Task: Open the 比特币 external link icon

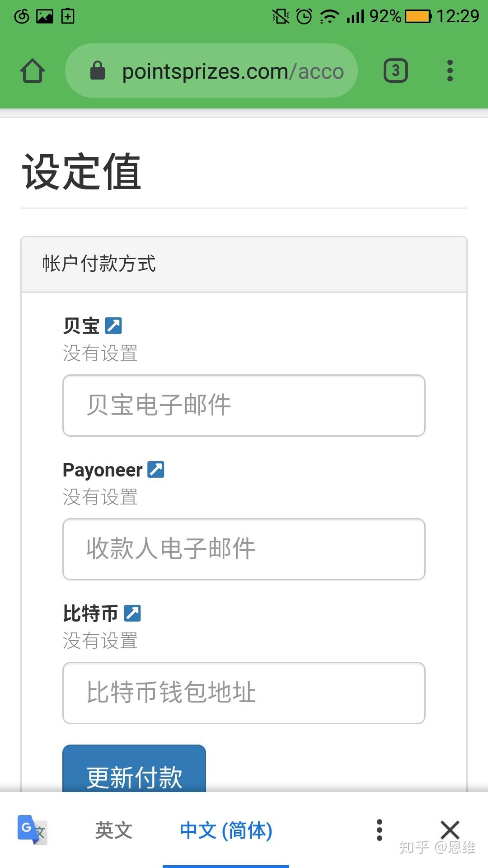Action: [132, 613]
